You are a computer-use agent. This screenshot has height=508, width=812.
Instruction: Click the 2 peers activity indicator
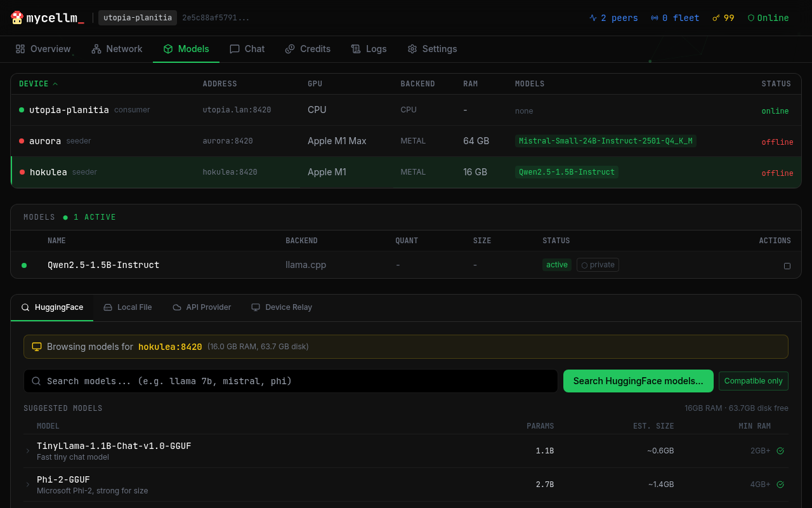(593, 18)
